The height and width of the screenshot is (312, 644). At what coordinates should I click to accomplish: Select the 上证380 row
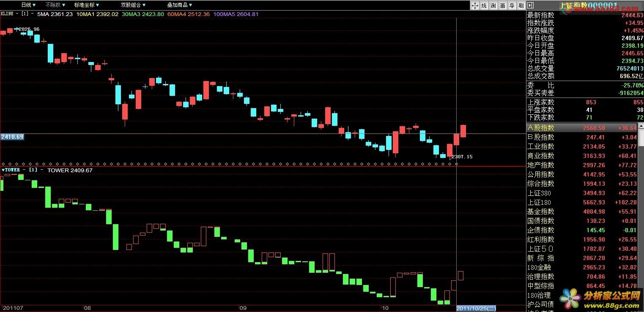point(582,193)
